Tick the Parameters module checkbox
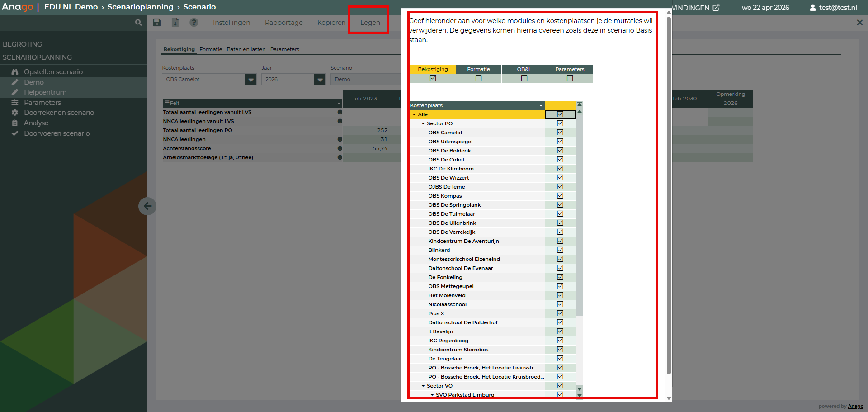 click(x=570, y=78)
